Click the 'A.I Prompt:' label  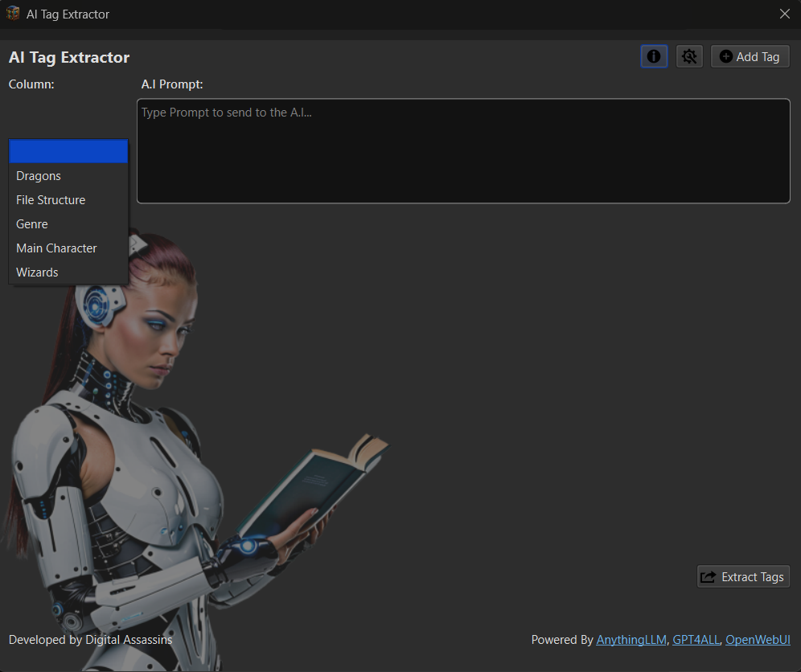tap(172, 84)
